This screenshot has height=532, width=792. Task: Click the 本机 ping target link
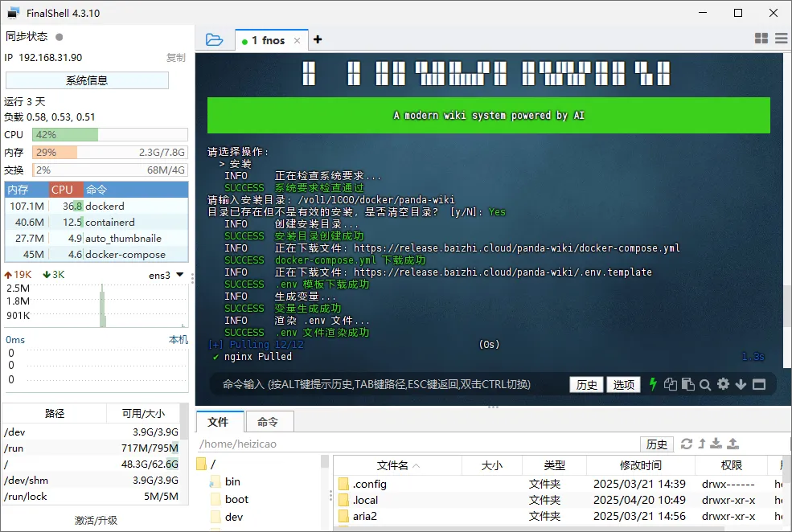pyautogui.click(x=179, y=340)
